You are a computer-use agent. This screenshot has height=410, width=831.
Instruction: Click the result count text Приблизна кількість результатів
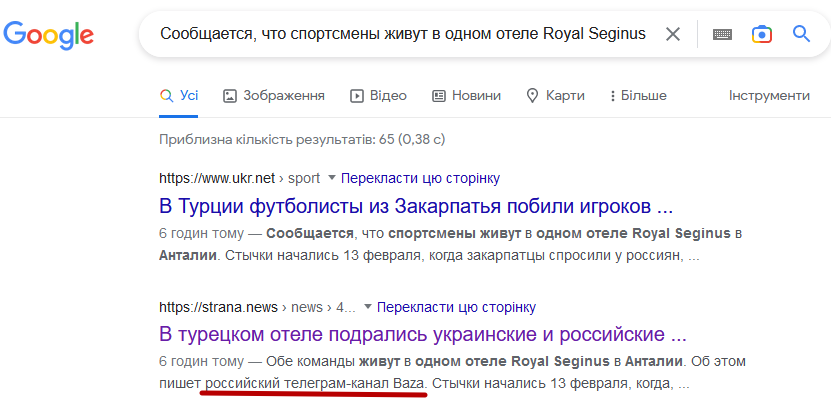click(x=302, y=140)
